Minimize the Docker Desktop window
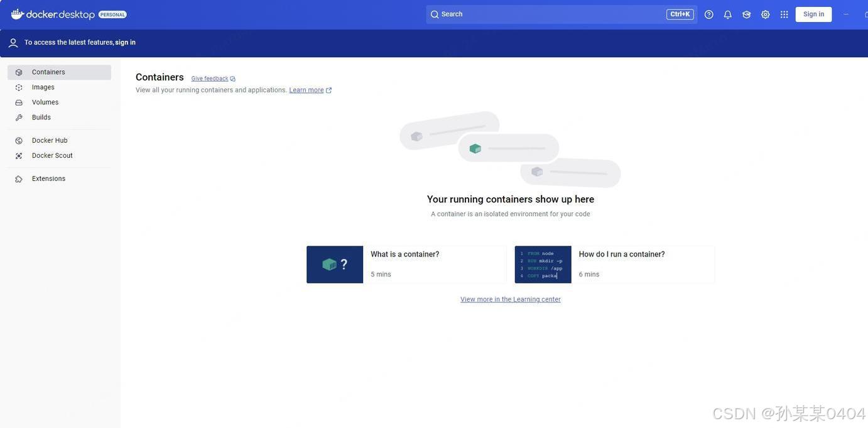This screenshot has height=428, width=868. point(846,14)
